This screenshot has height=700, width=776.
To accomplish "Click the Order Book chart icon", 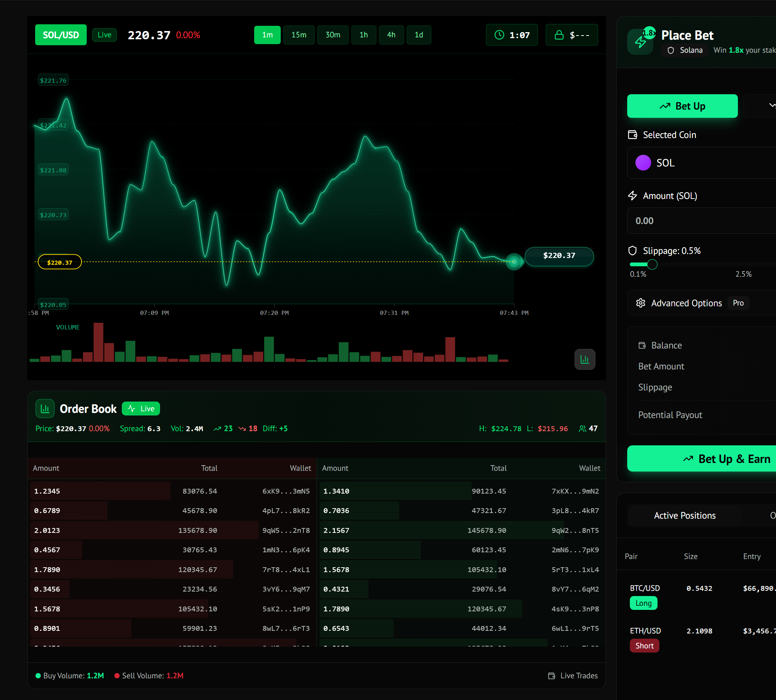I will click(x=45, y=408).
